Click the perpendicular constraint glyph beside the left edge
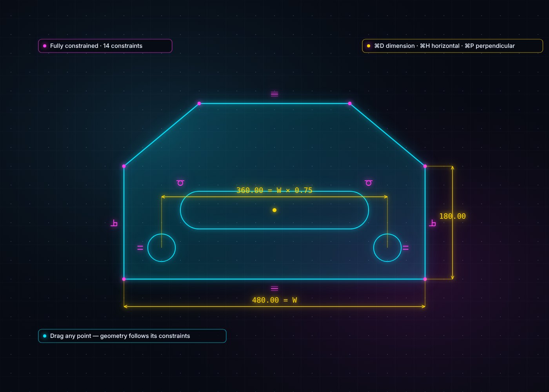 pyautogui.click(x=114, y=223)
